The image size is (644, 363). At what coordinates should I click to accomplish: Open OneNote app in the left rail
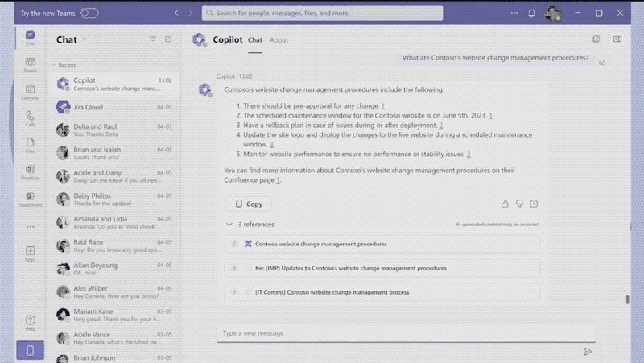(30, 172)
